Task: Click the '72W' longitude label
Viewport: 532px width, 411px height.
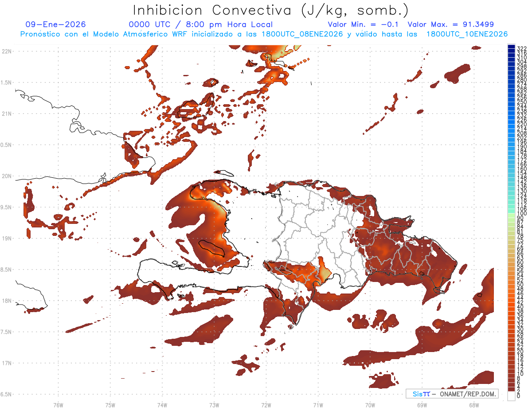Action: (x=266, y=405)
